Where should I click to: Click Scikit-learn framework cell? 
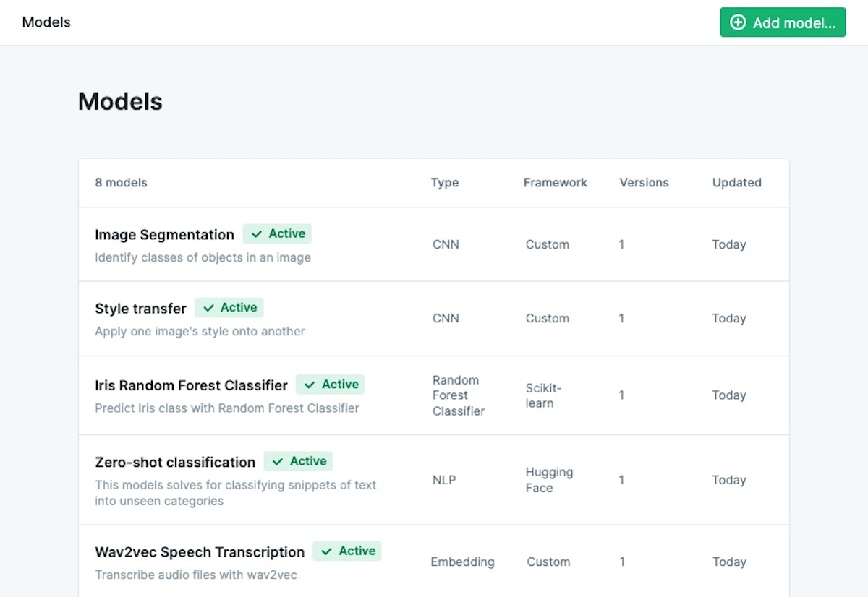tap(543, 395)
